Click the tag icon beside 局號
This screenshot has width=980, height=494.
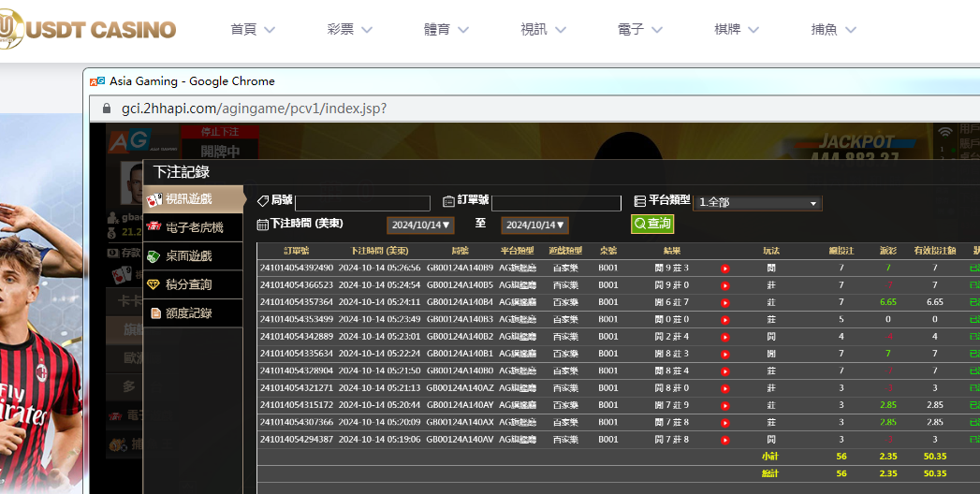pyautogui.click(x=263, y=201)
